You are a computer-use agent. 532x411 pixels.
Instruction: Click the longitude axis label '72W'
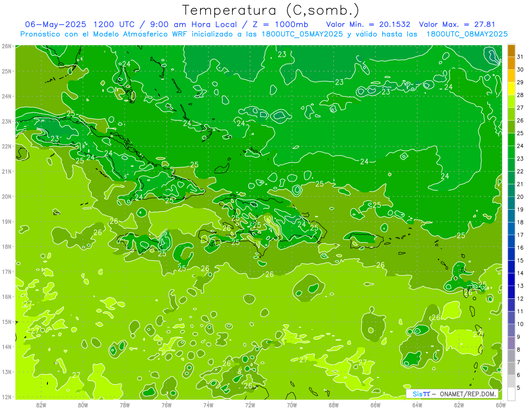click(250, 404)
